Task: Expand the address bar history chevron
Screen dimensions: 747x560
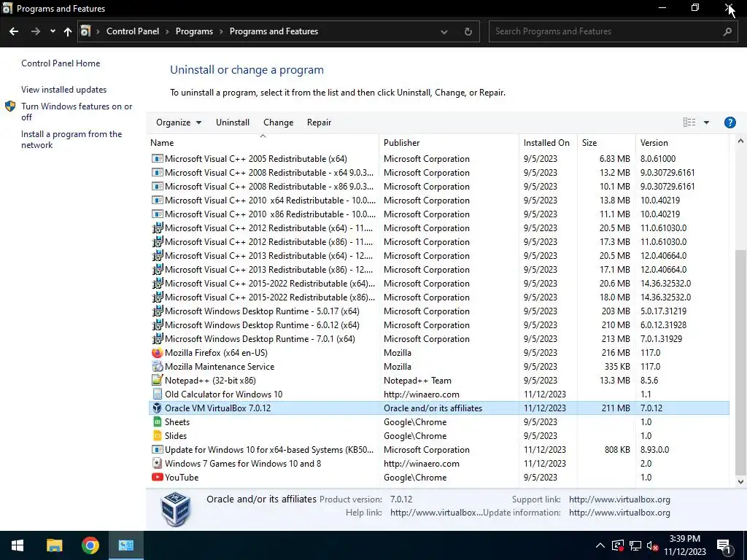Action: (444, 31)
